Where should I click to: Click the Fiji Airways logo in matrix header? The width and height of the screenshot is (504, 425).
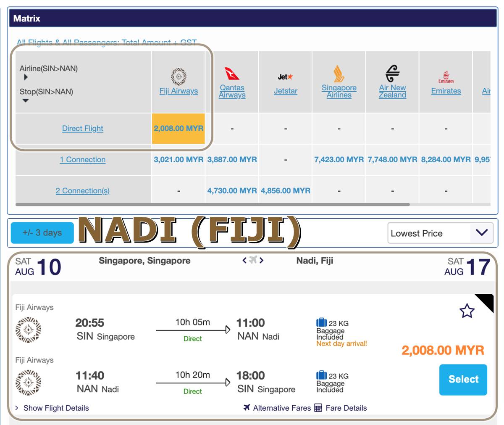pyautogui.click(x=178, y=77)
